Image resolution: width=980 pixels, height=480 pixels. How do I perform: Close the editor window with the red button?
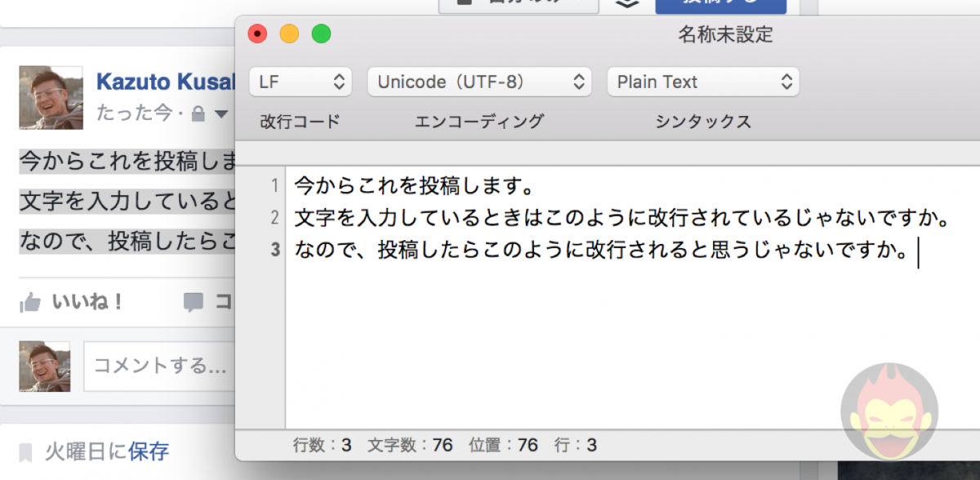257,34
